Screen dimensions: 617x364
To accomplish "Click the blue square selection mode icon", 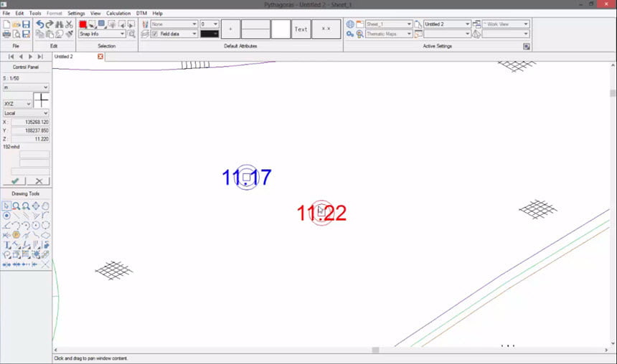I will (102, 24).
